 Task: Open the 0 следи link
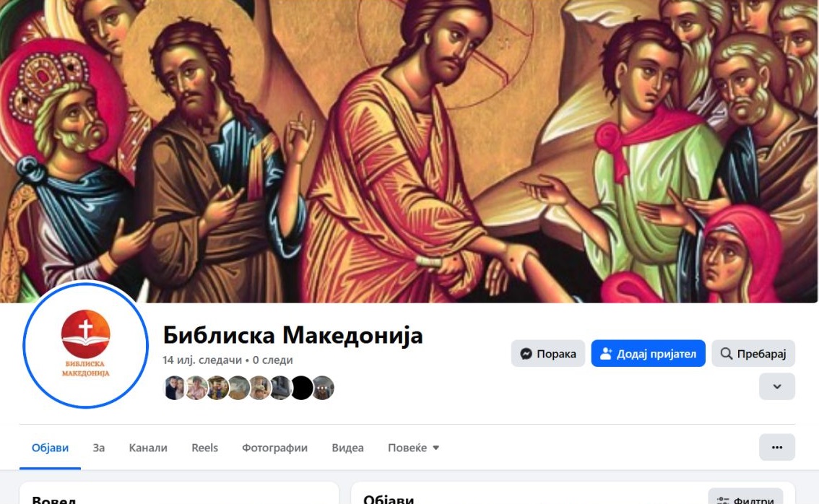pyautogui.click(x=273, y=360)
